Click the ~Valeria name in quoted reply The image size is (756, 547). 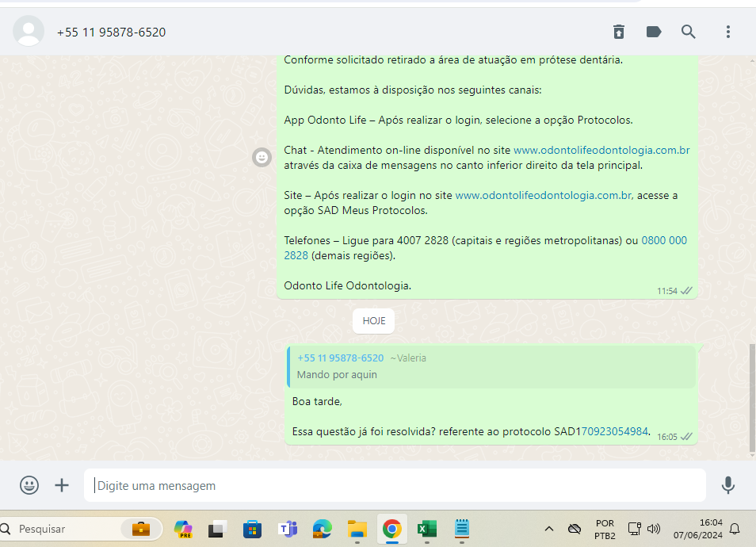(x=408, y=358)
